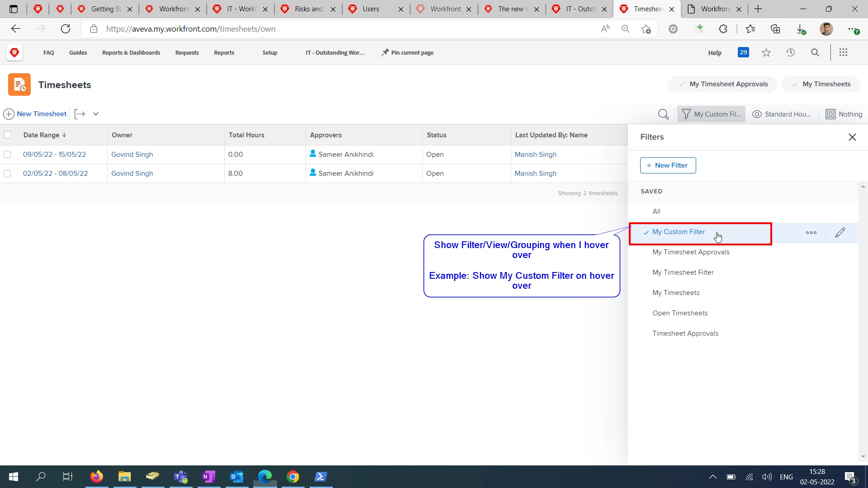The width and height of the screenshot is (868, 488).
Task: Close the Filters panel
Action: [x=852, y=137]
